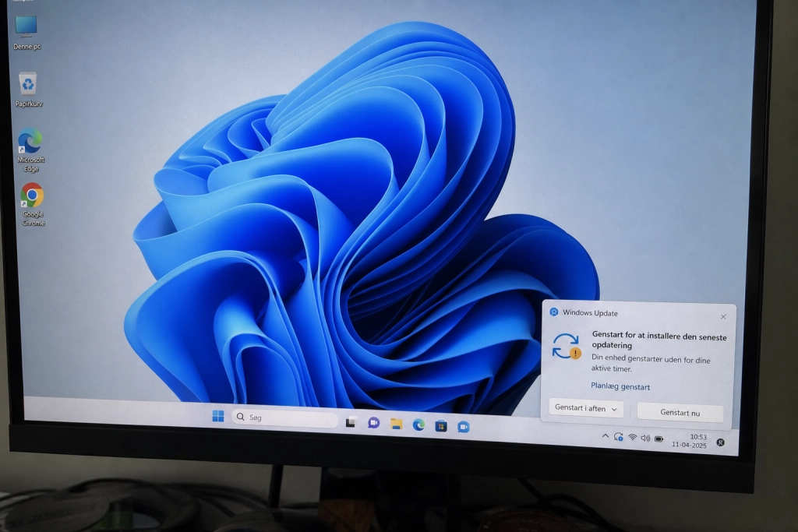The height and width of the screenshot is (532, 798).
Task: Open the Windows Start menu
Action: 218,416
